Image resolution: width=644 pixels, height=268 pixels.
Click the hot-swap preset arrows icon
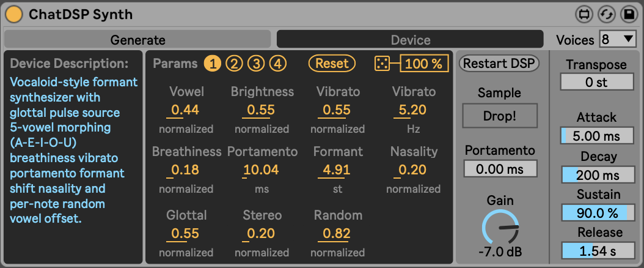606,13
